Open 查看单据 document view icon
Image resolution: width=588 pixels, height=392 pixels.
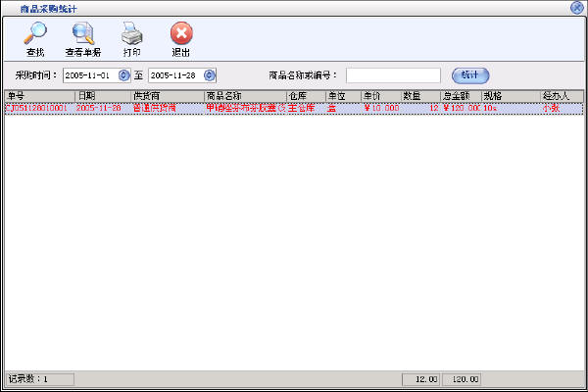coord(82,34)
